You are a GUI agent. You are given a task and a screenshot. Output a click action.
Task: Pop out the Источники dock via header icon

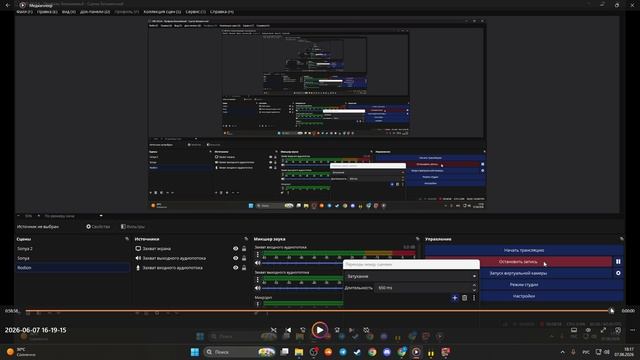point(246,239)
